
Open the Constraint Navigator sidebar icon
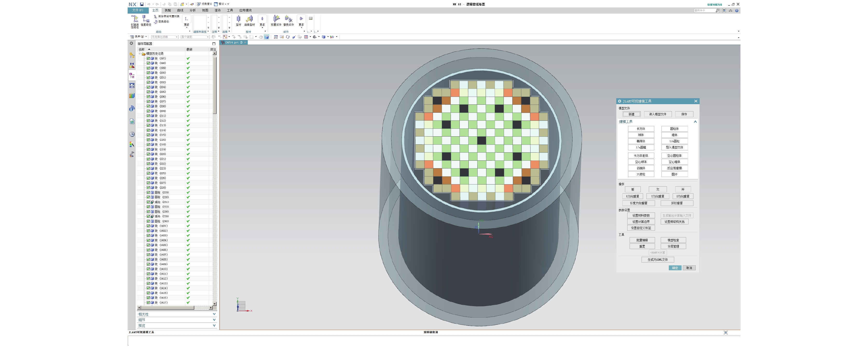132,65
